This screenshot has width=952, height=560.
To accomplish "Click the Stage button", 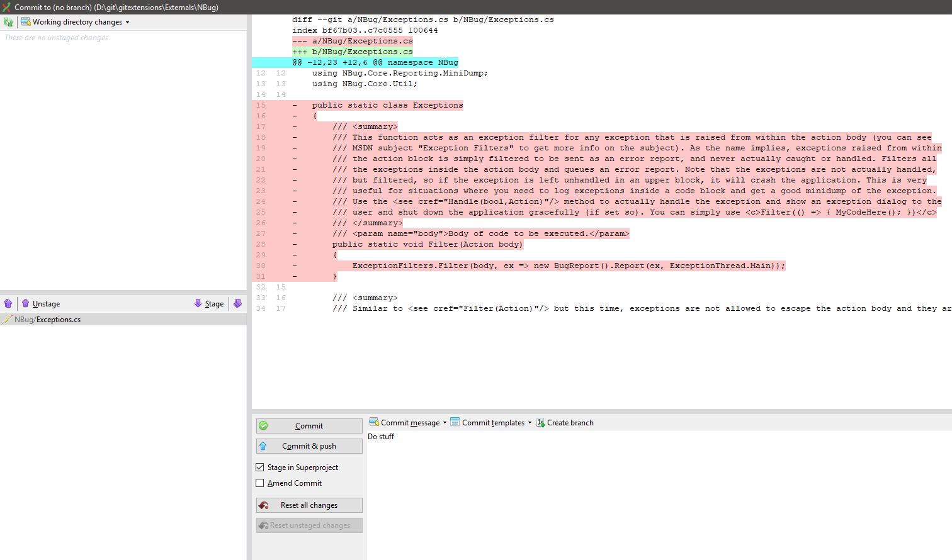I will [209, 303].
